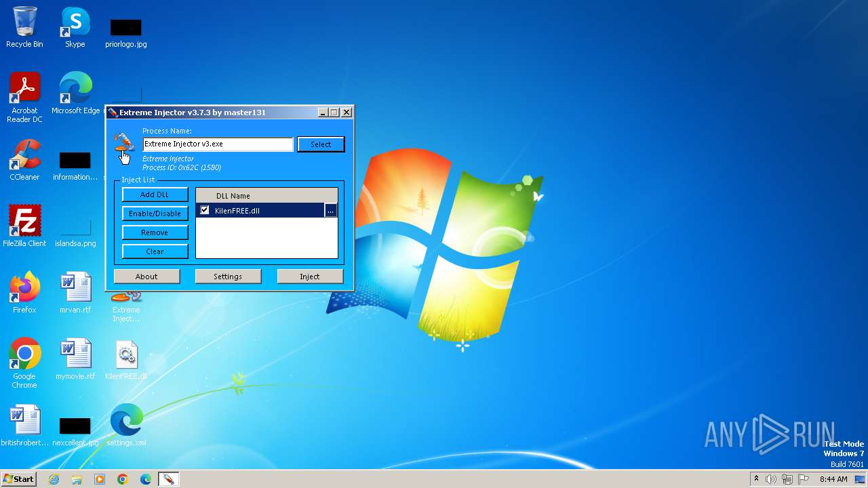Open the Start menu
868x488 pixels.
(x=18, y=479)
